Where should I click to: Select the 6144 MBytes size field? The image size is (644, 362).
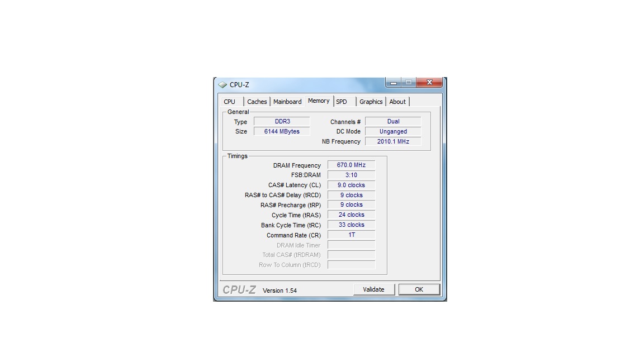pos(282,131)
